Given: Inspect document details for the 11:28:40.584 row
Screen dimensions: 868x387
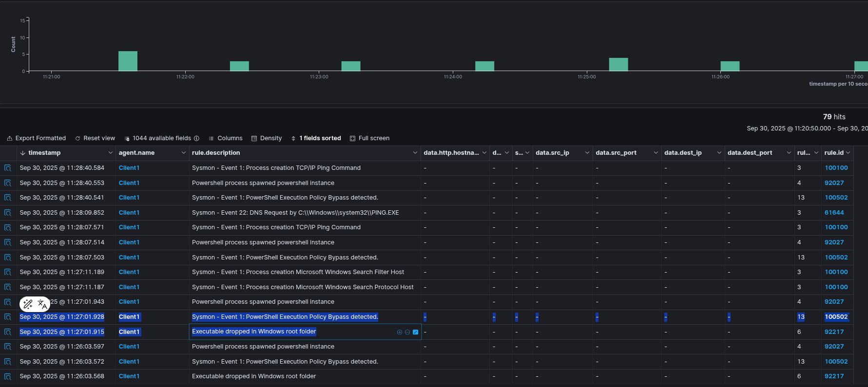Looking at the screenshot, I should [8, 168].
